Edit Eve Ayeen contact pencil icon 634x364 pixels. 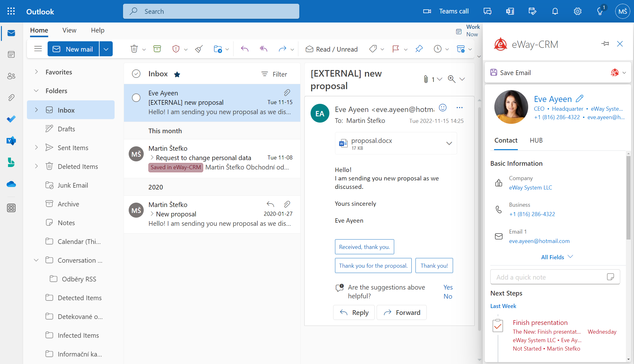click(x=580, y=99)
